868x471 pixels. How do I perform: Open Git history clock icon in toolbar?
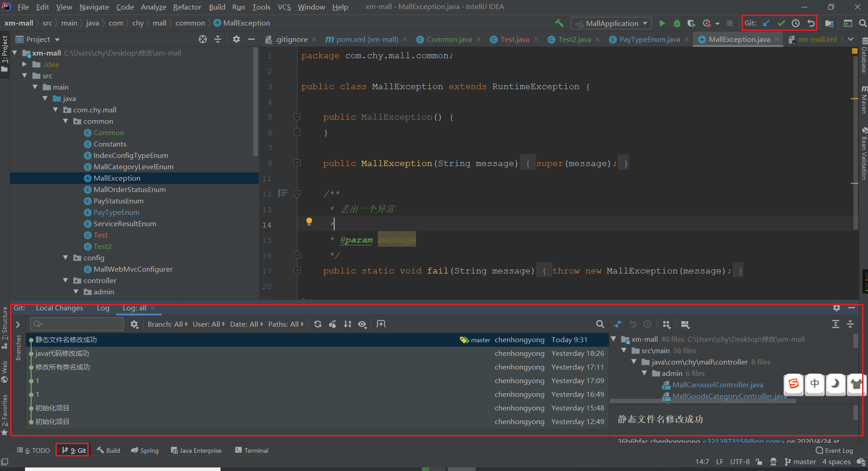796,23
